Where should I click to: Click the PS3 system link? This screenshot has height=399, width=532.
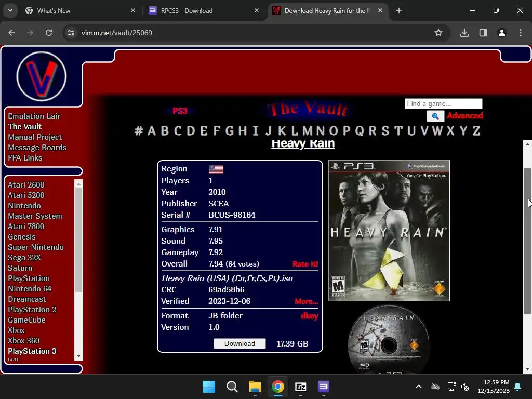(180, 111)
